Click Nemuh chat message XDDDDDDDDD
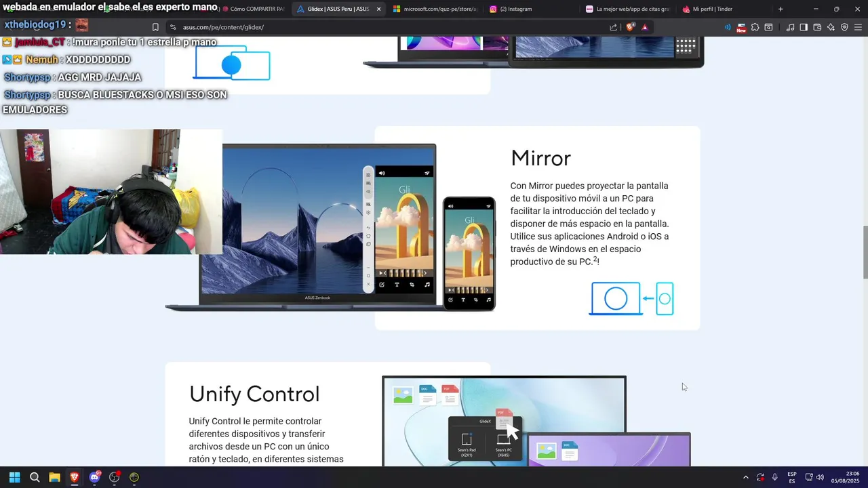Screen dimensions: 868x488 point(98,60)
